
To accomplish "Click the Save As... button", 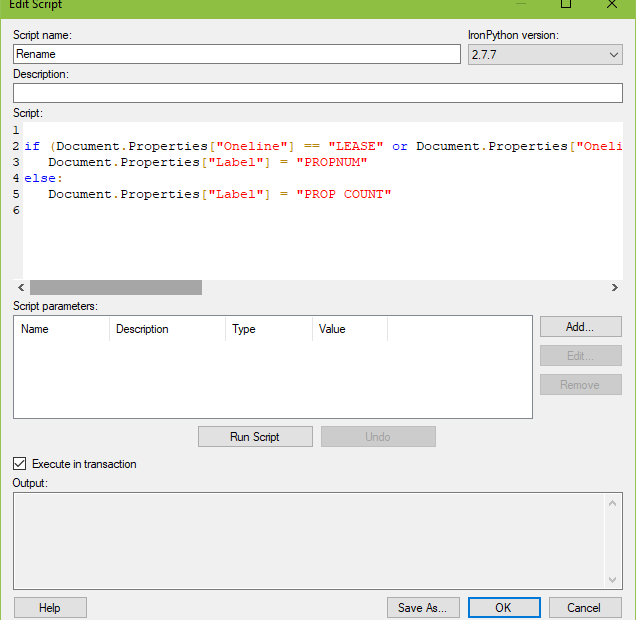I will pyautogui.click(x=423, y=607).
